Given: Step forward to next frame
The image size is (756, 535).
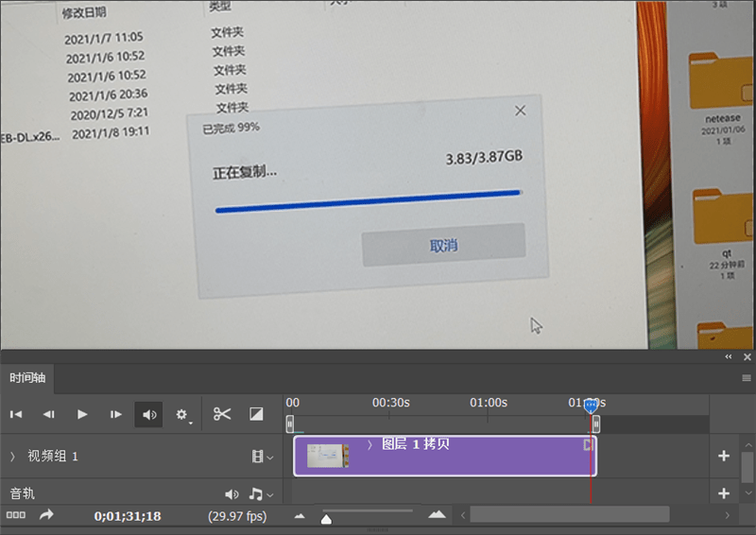Looking at the screenshot, I should click(115, 414).
